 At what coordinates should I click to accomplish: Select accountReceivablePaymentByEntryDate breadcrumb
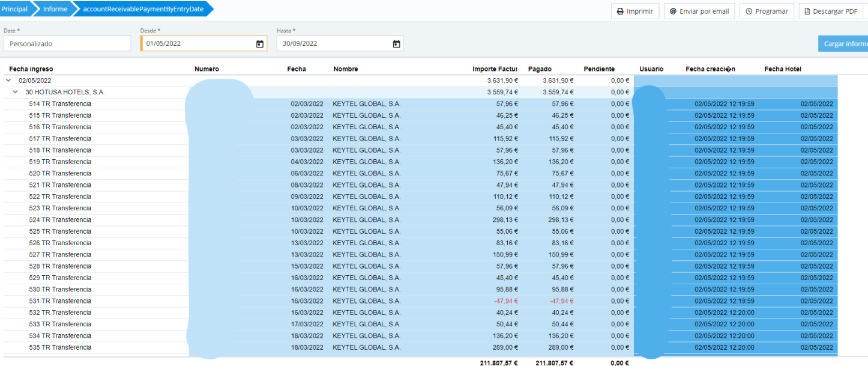143,9
